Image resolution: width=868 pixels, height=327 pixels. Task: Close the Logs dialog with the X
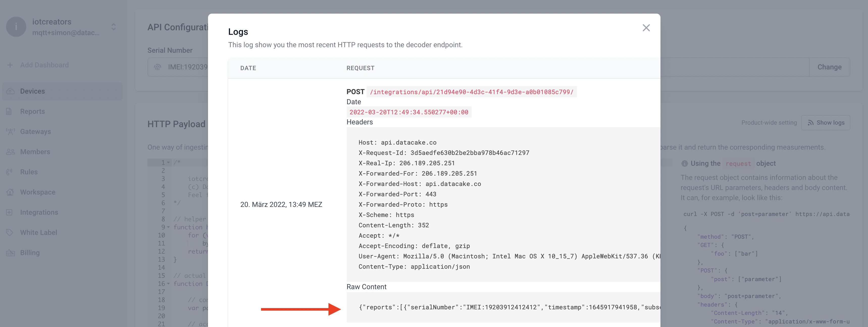tap(646, 28)
